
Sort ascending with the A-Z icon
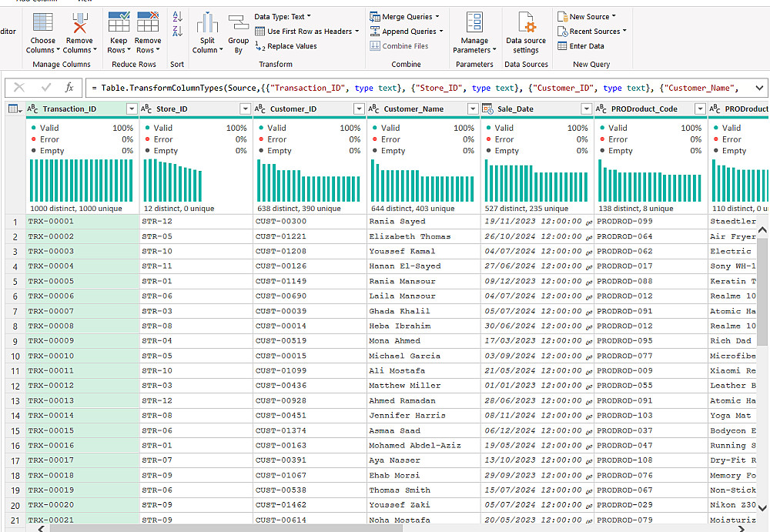(177, 17)
